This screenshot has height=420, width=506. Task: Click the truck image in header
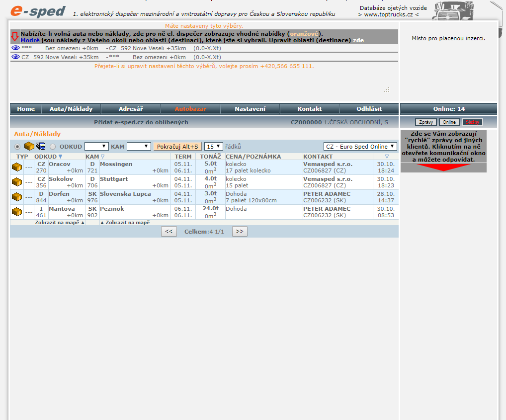[453, 10]
